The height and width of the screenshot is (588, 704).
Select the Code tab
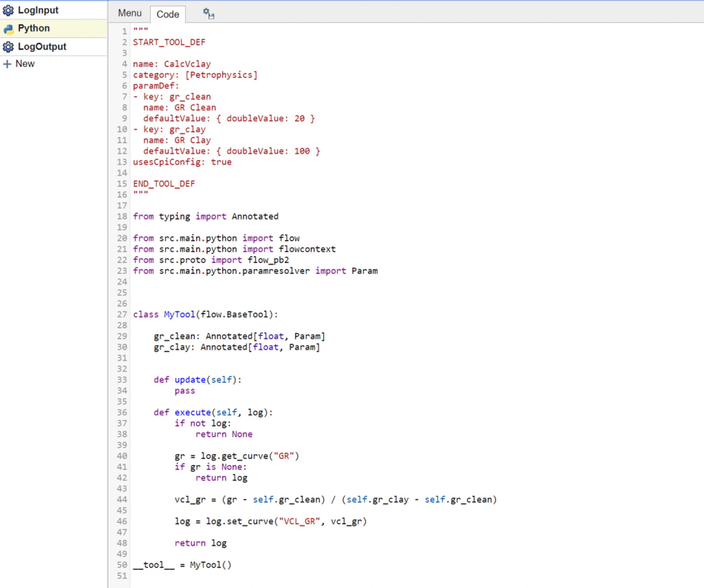pos(168,14)
